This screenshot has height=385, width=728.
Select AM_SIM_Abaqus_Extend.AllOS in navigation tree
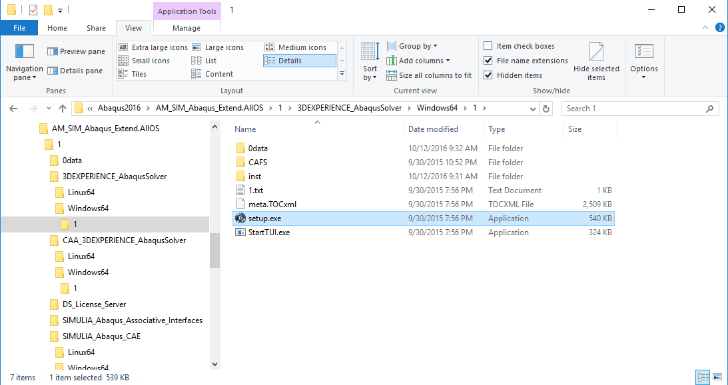105,128
